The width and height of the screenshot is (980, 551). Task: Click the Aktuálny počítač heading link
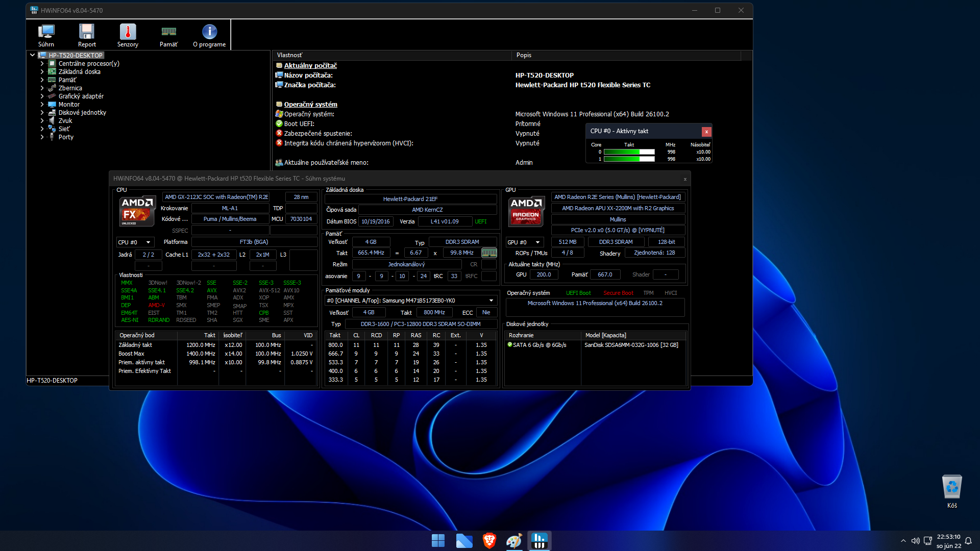click(x=310, y=65)
